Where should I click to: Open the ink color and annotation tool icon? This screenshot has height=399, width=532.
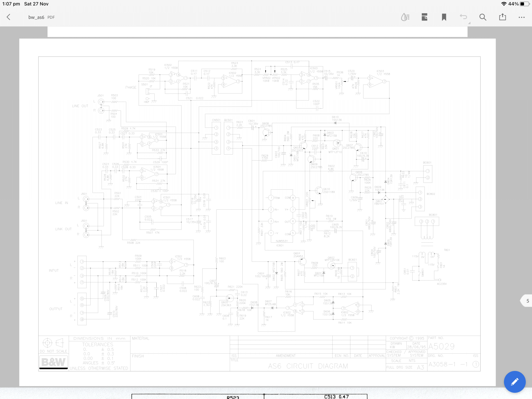[x=405, y=17]
